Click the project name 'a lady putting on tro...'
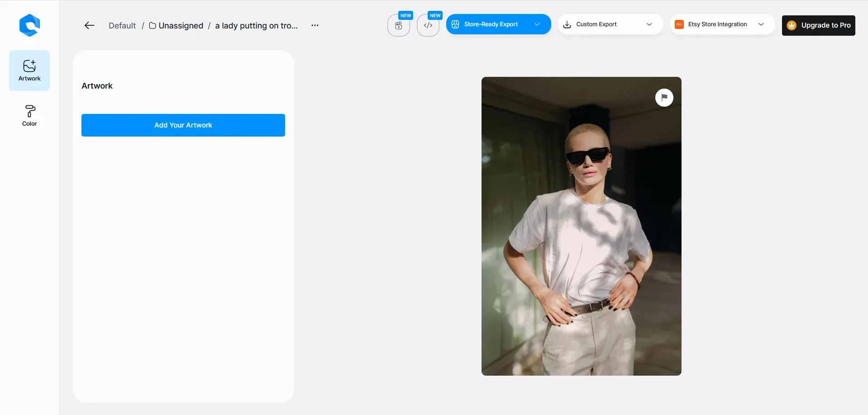868x415 pixels. [256, 25]
